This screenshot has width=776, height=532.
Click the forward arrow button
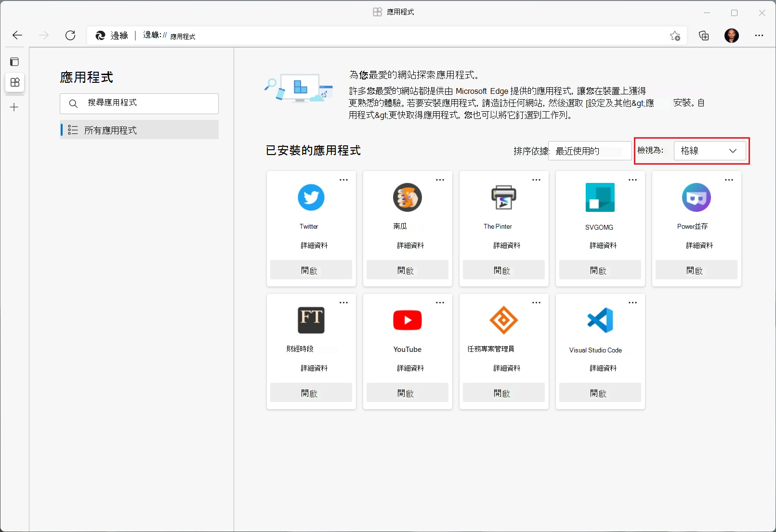click(x=44, y=35)
